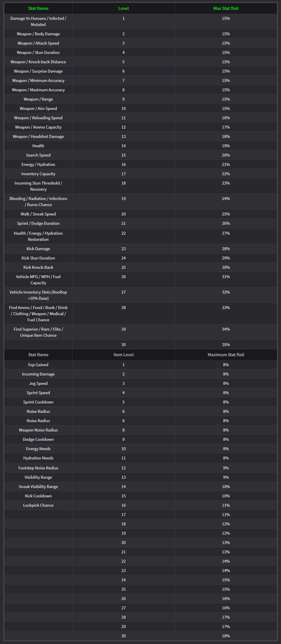Click the green "Max Stat Roll" header
Screen dimensions: 281x644
pyautogui.click(x=226, y=8)
